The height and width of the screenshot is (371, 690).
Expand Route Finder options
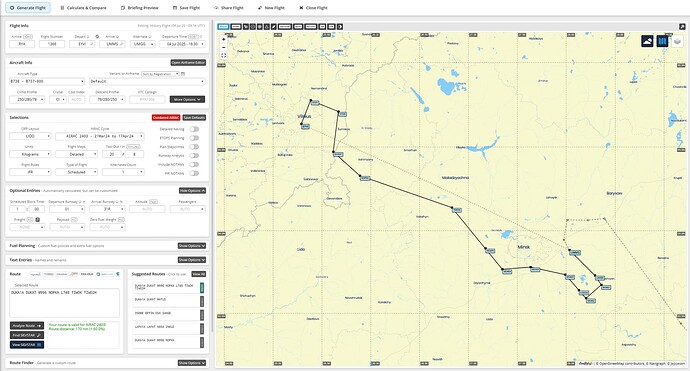pyautogui.click(x=192, y=363)
